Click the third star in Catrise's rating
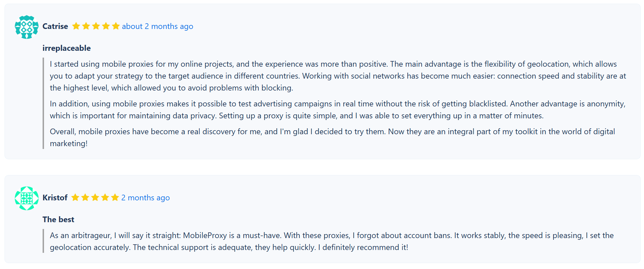The image size is (644, 269). pos(96,26)
